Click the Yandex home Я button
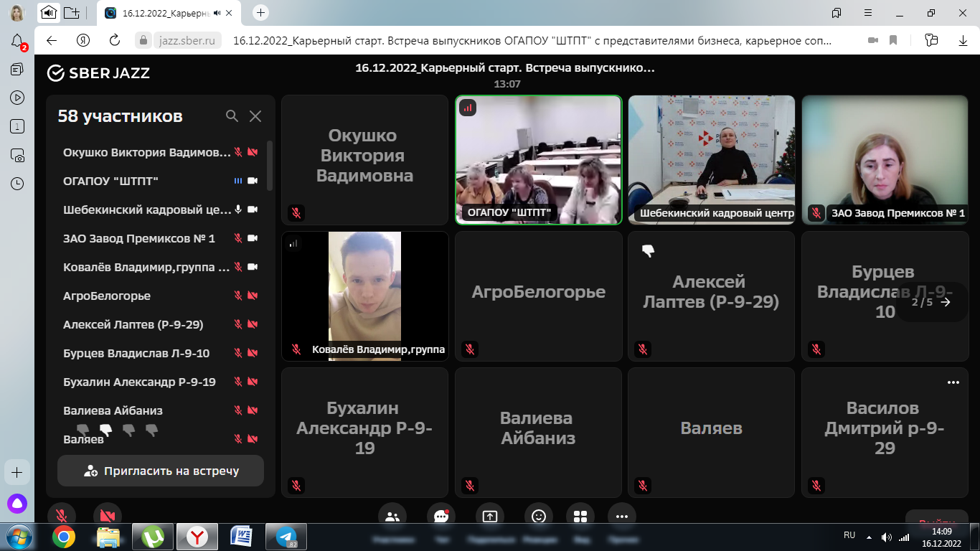Screen dimensions: 980x551 pyautogui.click(x=83, y=40)
